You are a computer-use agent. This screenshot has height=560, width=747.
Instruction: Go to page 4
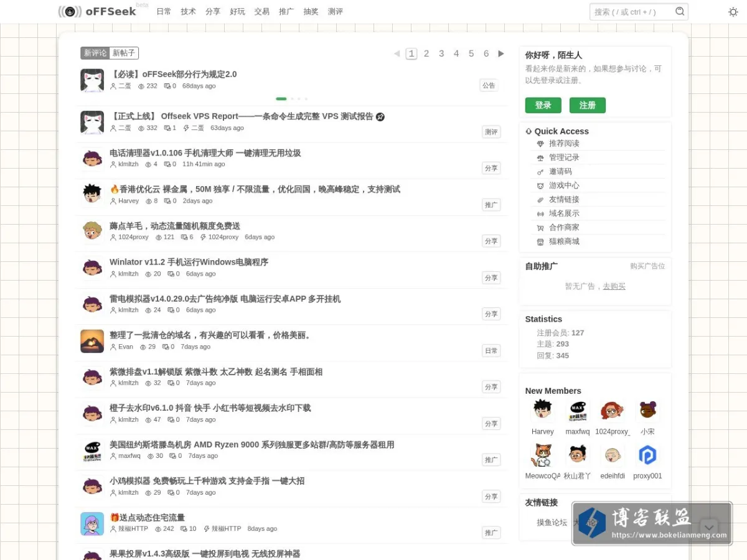(456, 54)
